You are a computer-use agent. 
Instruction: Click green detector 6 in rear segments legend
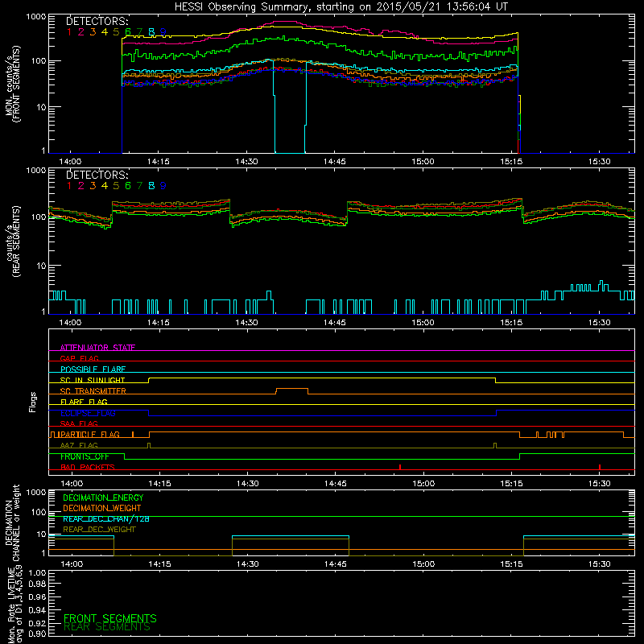[128, 186]
